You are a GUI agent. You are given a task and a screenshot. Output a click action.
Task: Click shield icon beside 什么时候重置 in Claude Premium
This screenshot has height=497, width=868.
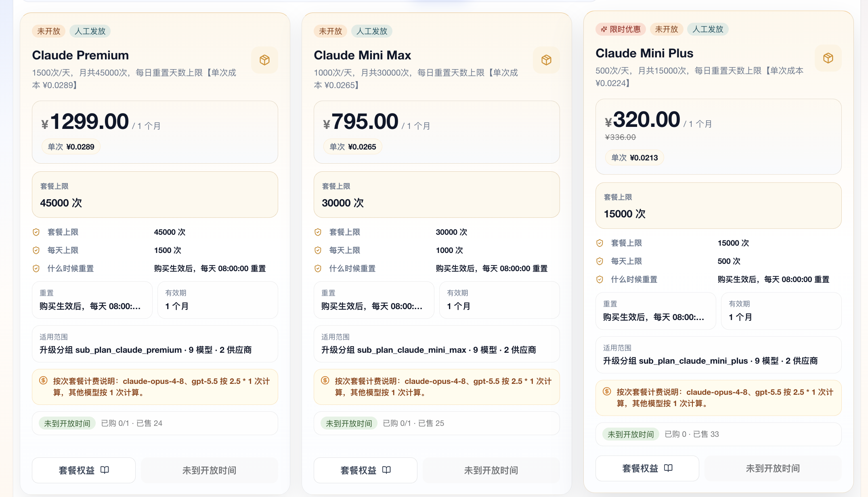(36, 268)
